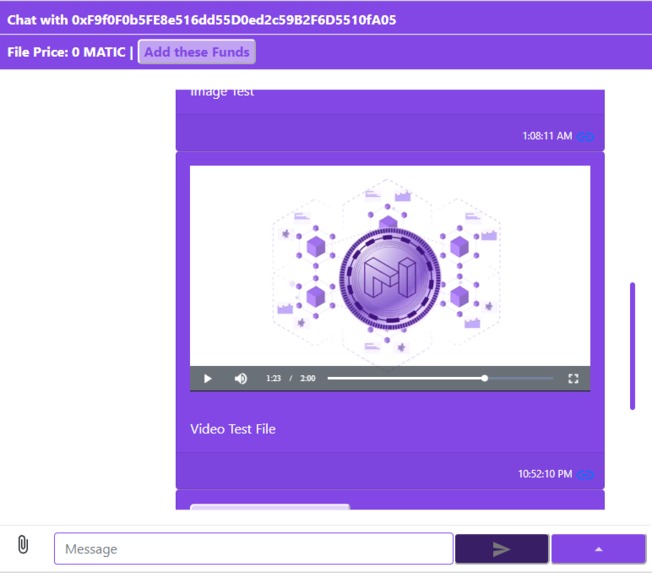Click the File Price: 0 MATIC label
The width and height of the screenshot is (652, 573).
point(66,52)
